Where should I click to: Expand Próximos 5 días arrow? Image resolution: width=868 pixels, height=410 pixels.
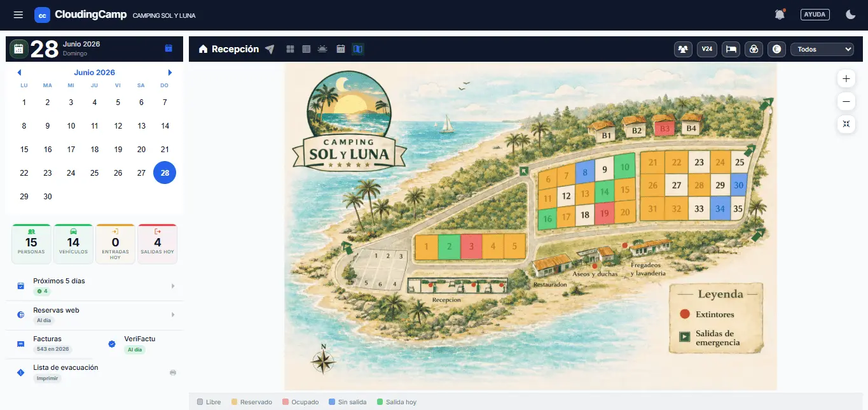[173, 286]
